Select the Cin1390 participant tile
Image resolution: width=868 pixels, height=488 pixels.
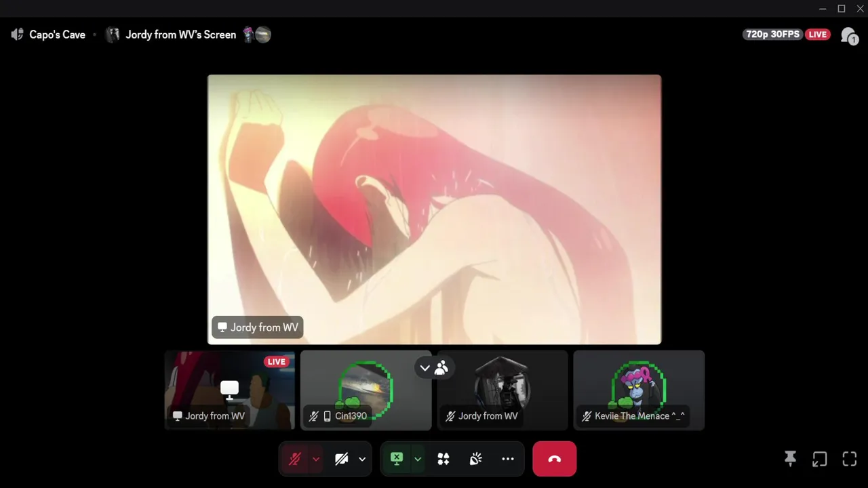point(366,390)
